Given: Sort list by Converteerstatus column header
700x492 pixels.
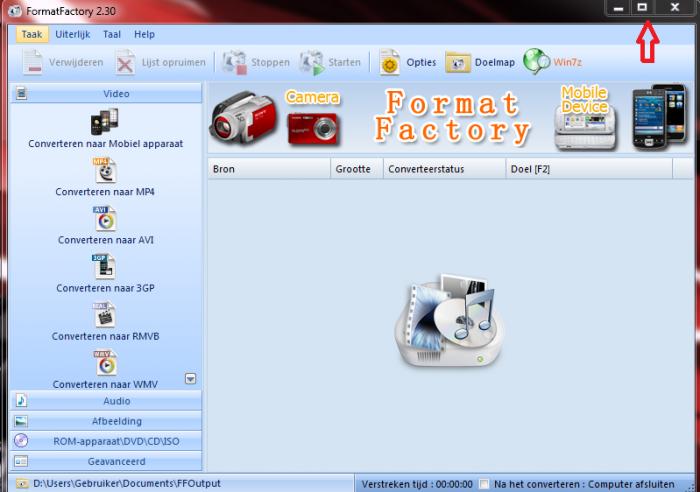Looking at the screenshot, I should click(x=443, y=170).
